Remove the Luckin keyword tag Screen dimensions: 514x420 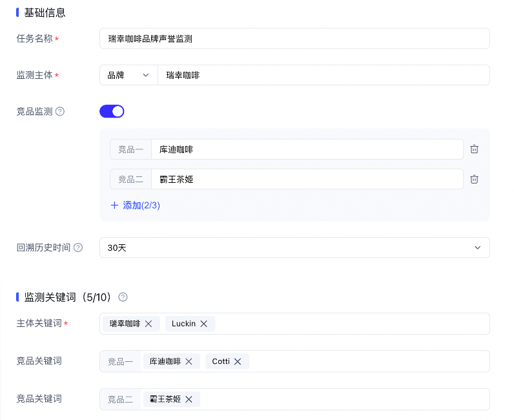pyautogui.click(x=203, y=324)
